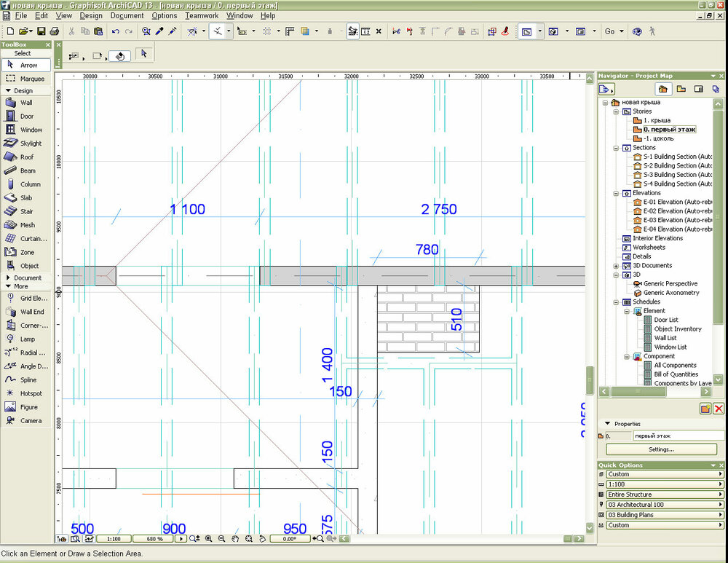Click the Print icon in toolbar
The height and width of the screenshot is (563, 728).
[54, 31]
